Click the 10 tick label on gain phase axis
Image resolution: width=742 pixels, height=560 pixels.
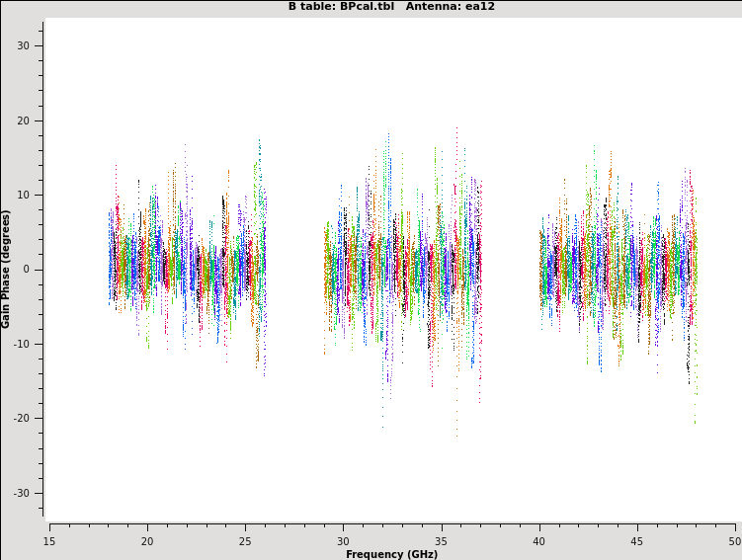coord(24,196)
